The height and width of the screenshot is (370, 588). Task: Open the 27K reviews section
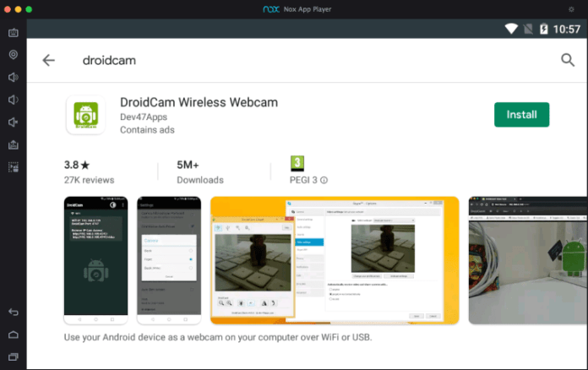(89, 180)
